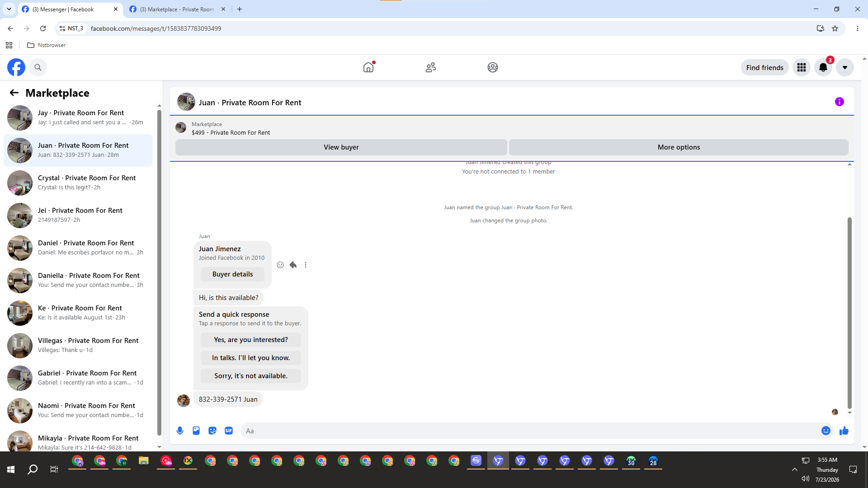This screenshot has height=488, width=868.
Task: Expand the tab search dropdown
Action: coord(9,9)
